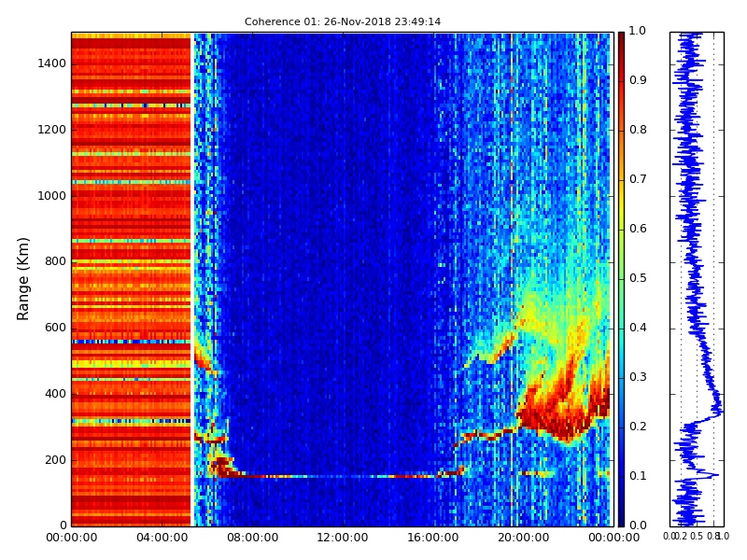Click the colorbar 0.5 label
The height and width of the screenshot is (560, 747).
tap(638, 278)
